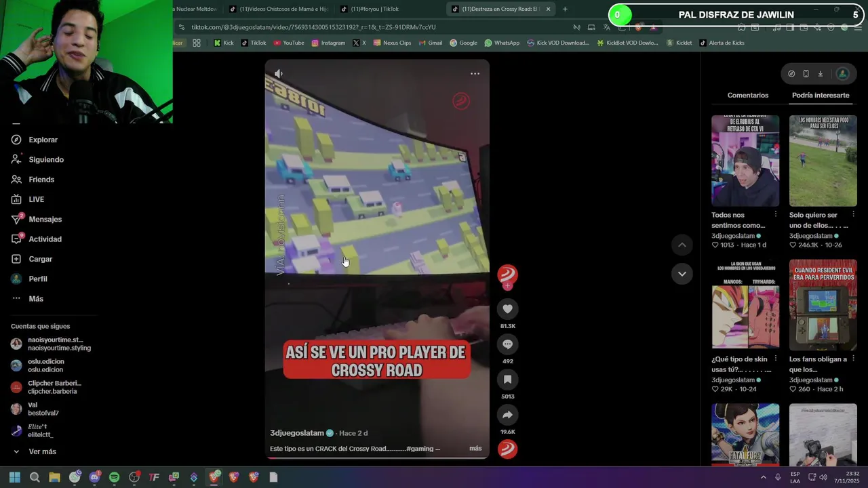Open the Gmail bookmark

click(x=430, y=43)
